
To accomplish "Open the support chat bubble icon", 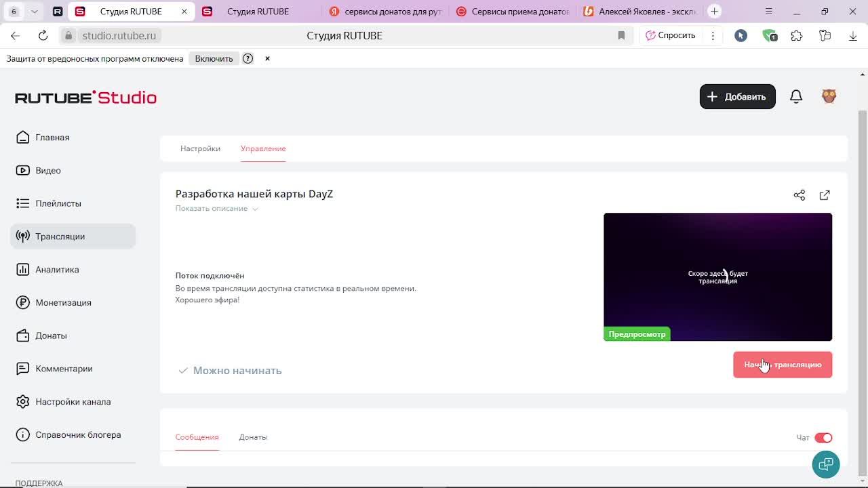I will coord(826,464).
